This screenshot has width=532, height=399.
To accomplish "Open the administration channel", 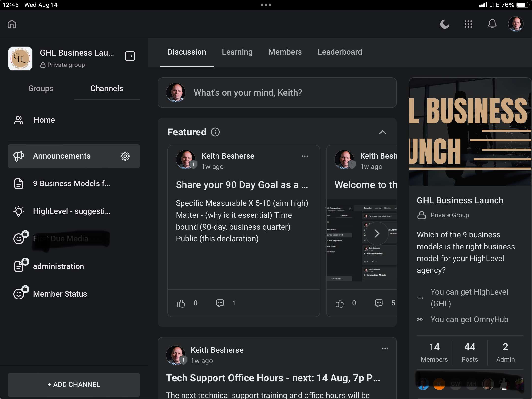I will tap(74, 266).
